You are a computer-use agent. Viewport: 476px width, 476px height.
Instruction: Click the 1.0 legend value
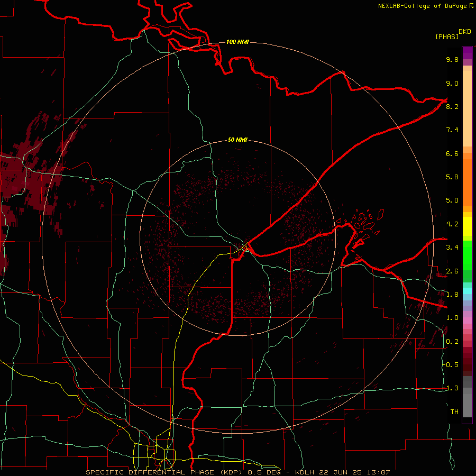click(x=452, y=318)
